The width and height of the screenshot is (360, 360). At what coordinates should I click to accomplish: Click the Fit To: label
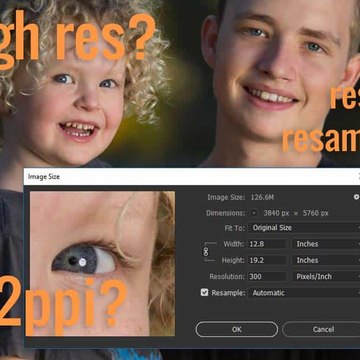point(235,228)
